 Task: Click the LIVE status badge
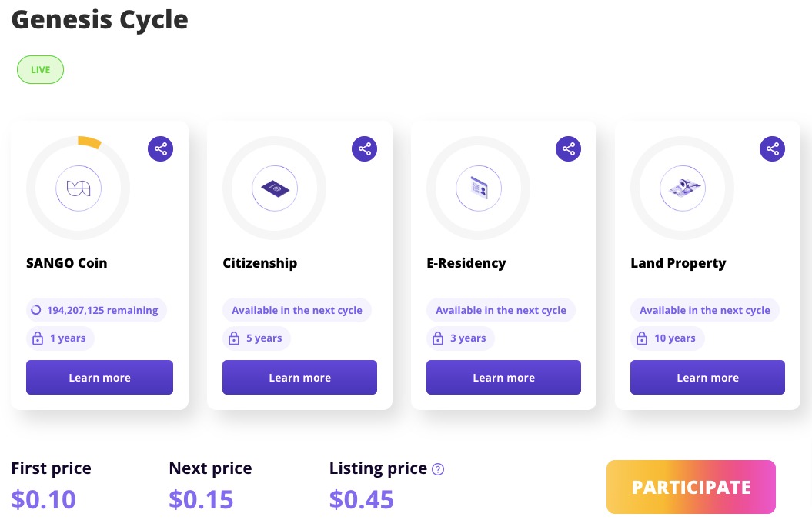[x=40, y=70]
